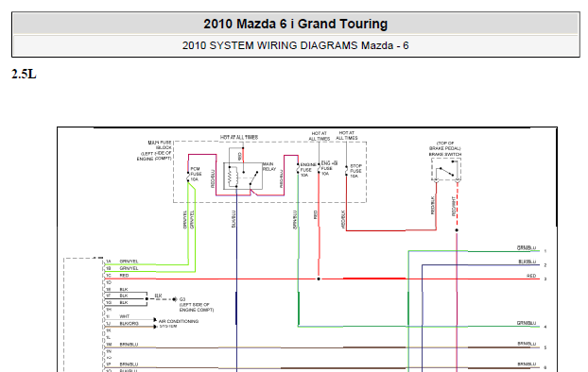Screen dimensions: 588x372
Task: Click connector pin 1F BLK label
Action: (117, 296)
